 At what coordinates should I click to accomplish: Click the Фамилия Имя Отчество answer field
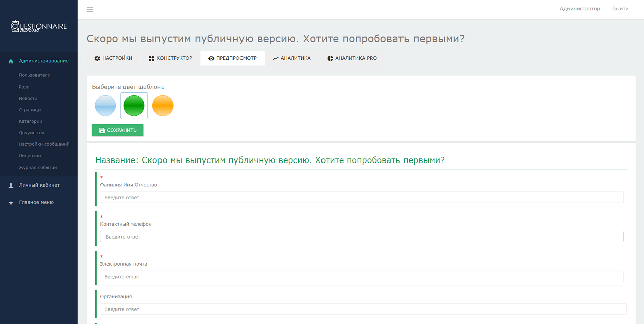point(361,197)
